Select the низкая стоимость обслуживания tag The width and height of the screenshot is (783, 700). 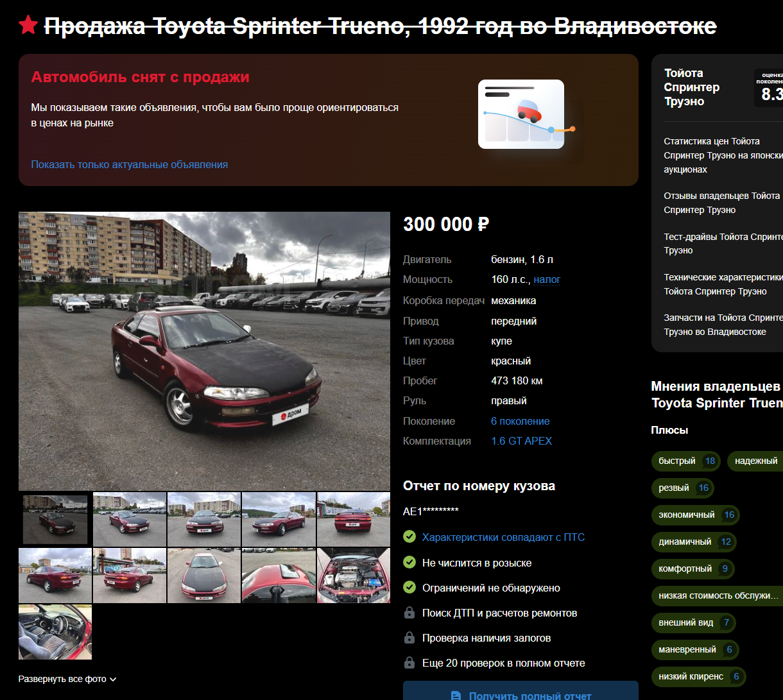pos(718,595)
